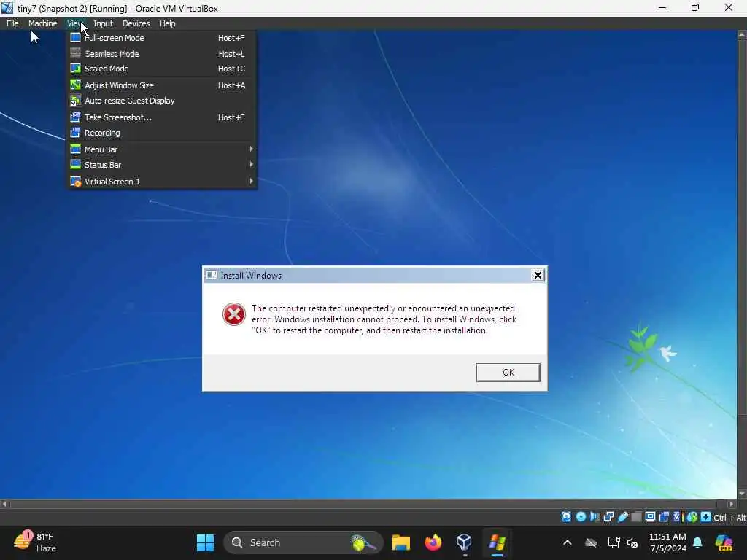Toggle Full-screen Mode

(x=161, y=38)
